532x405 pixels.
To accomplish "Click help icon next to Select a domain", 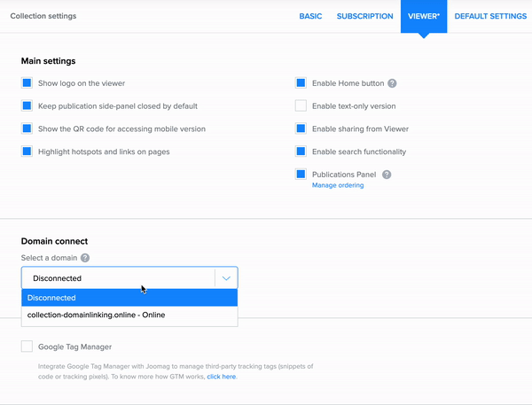I will click(85, 258).
